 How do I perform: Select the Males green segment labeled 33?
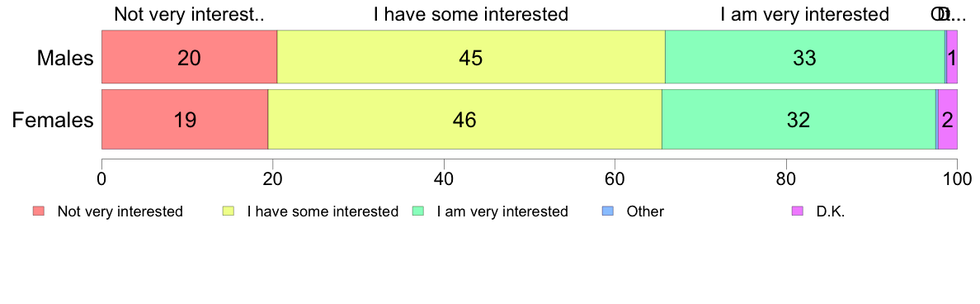click(805, 59)
